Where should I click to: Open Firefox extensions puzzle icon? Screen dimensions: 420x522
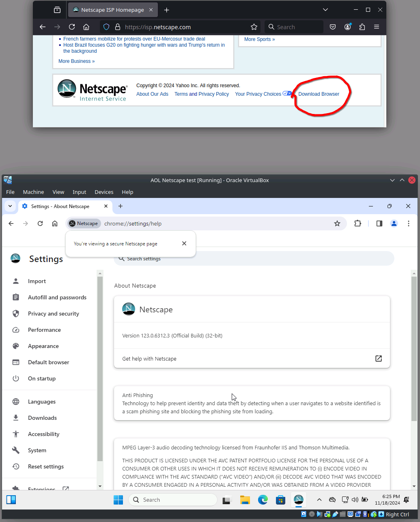click(x=362, y=27)
